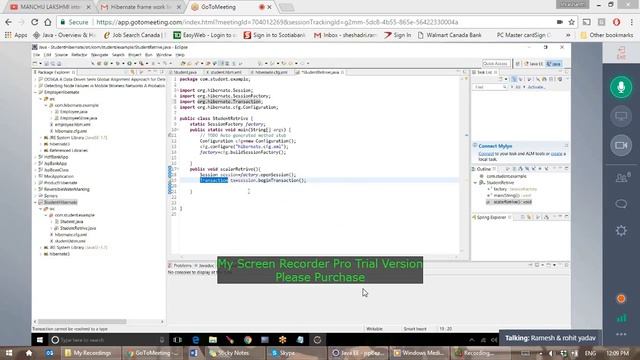Collapse com.hibernate.example package

[46, 105]
